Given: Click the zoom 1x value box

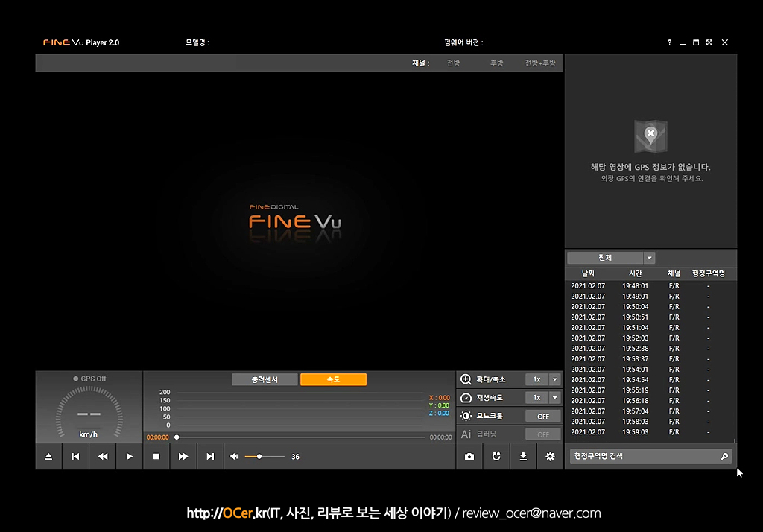Looking at the screenshot, I should [x=536, y=379].
